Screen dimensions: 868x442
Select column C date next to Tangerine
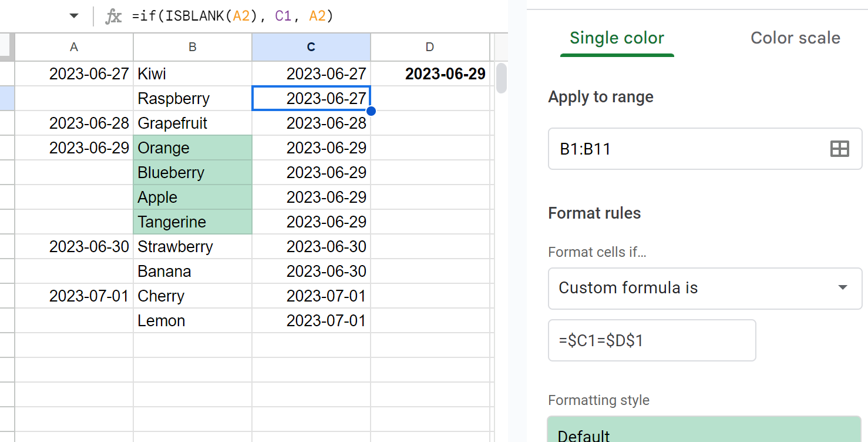311,222
